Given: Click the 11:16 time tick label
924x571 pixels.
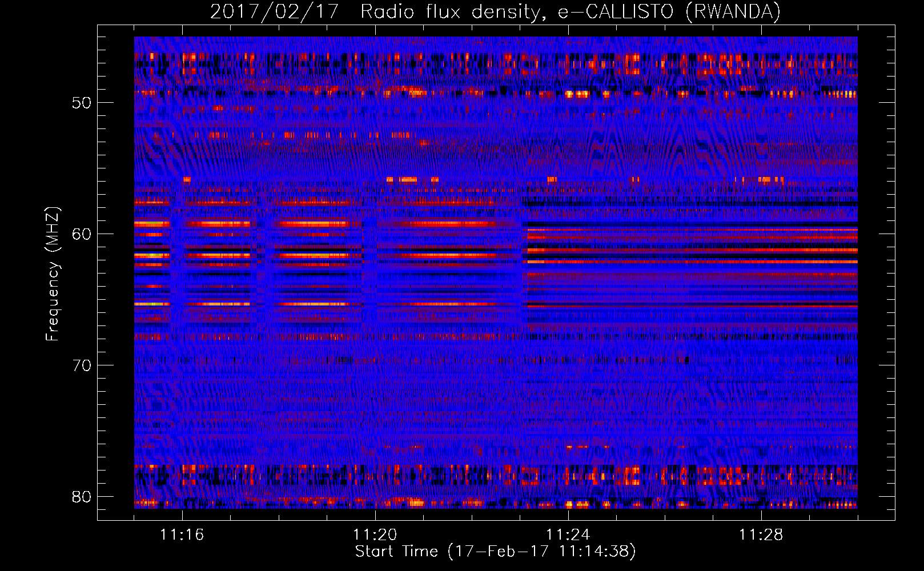Looking at the screenshot, I should 182,534.
